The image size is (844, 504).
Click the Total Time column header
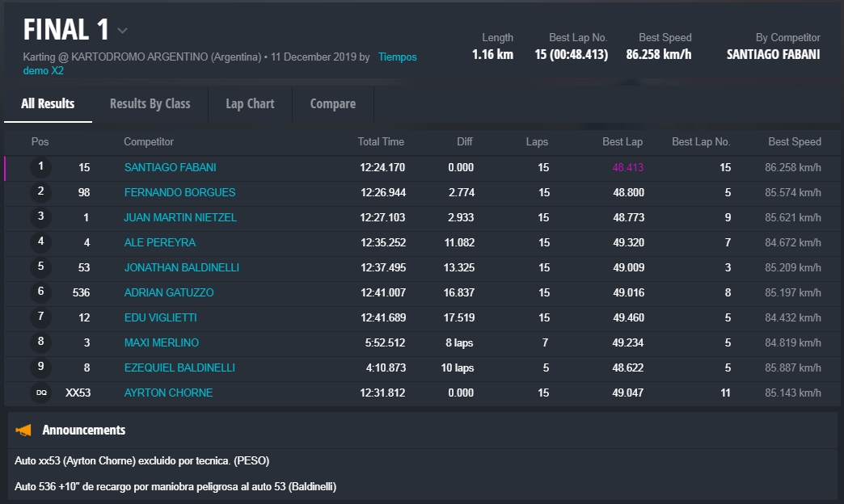[x=381, y=142]
